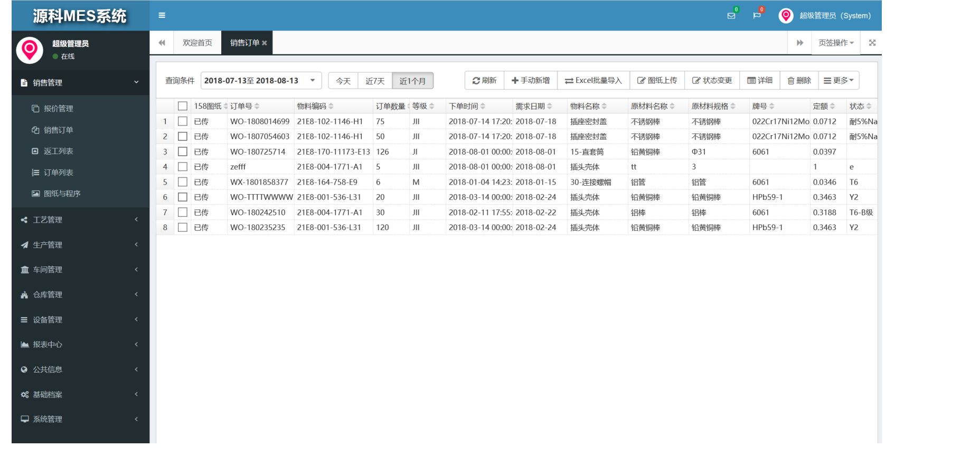The height and width of the screenshot is (466, 980).
Task: Tick the select-all checkbox in table header
Action: pyautogui.click(x=183, y=106)
